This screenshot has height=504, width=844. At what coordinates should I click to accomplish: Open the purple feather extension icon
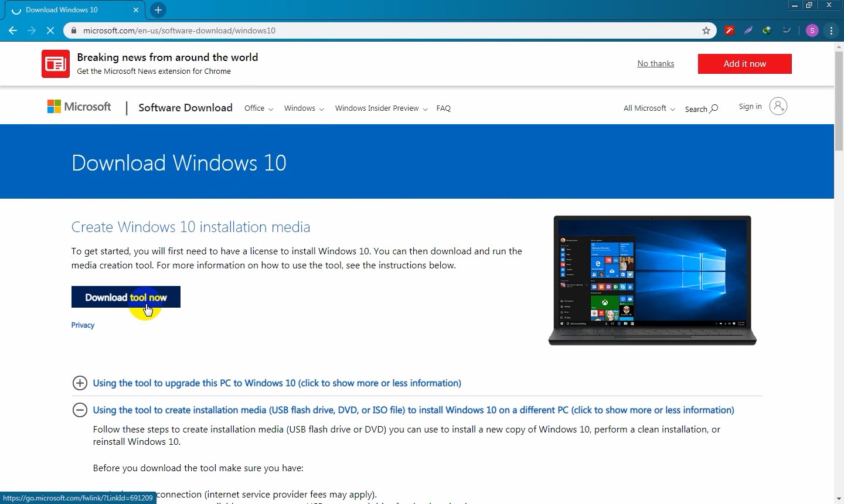point(748,30)
